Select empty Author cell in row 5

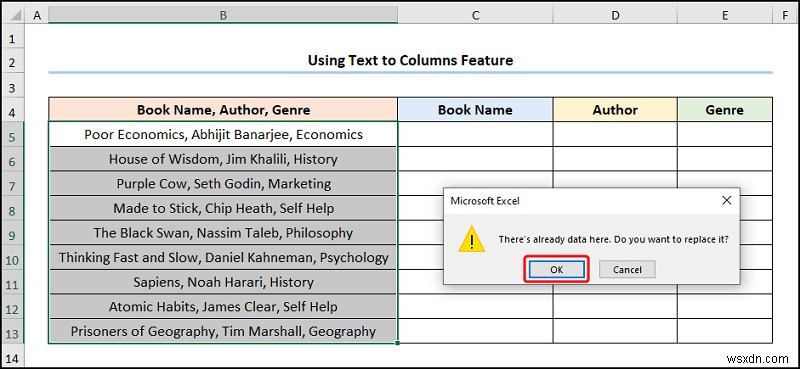615,134
